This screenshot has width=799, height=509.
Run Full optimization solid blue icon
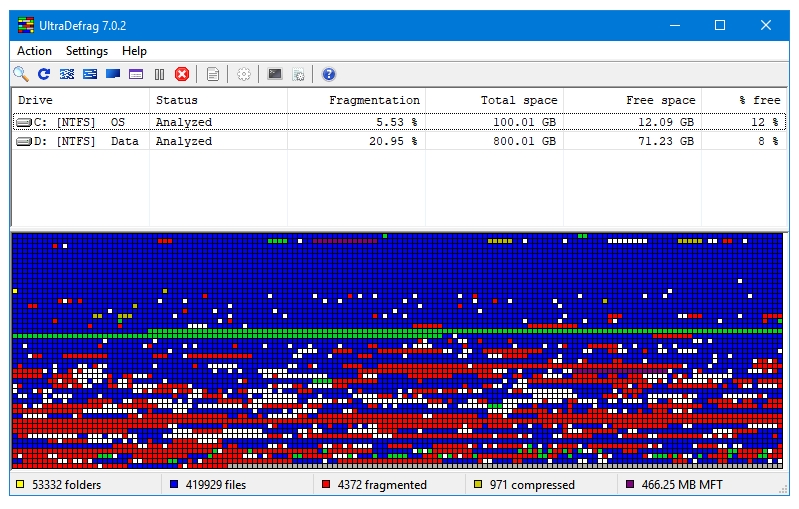click(x=113, y=74)
